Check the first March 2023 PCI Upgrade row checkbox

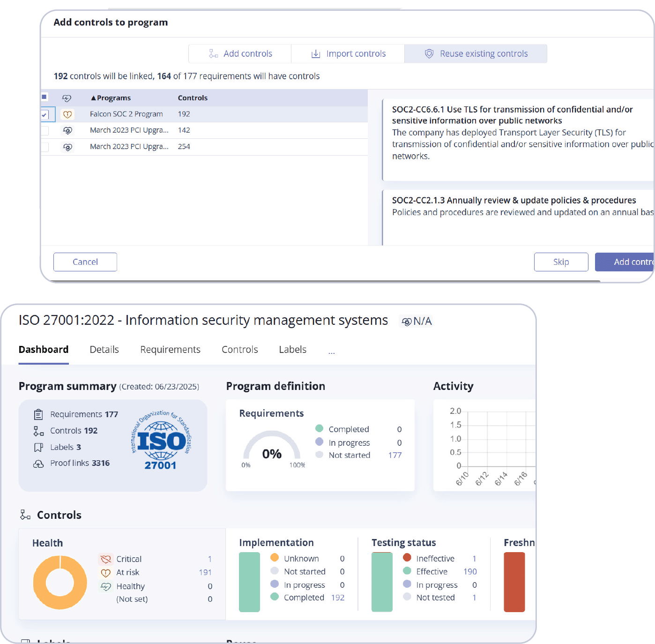click(45, 131)
